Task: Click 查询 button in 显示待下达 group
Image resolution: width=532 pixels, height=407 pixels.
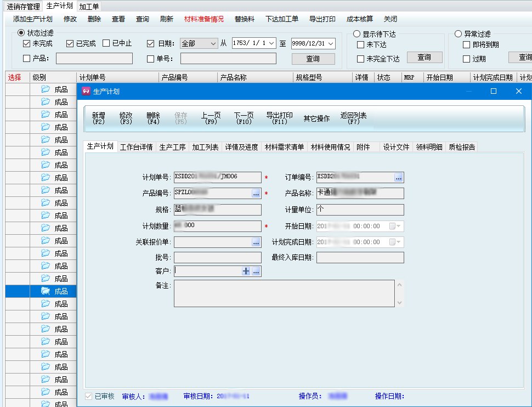Action: pos(425,57)
